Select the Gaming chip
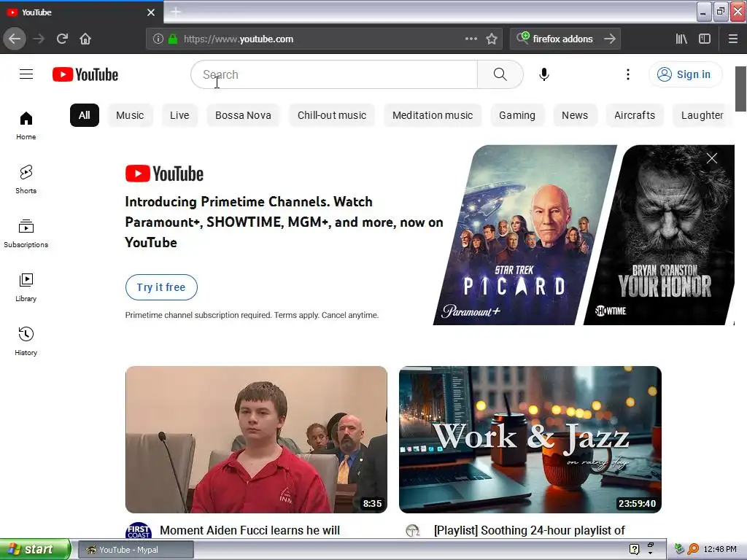The width and height of the screenshot is (747, 560). tap(517, 115)
